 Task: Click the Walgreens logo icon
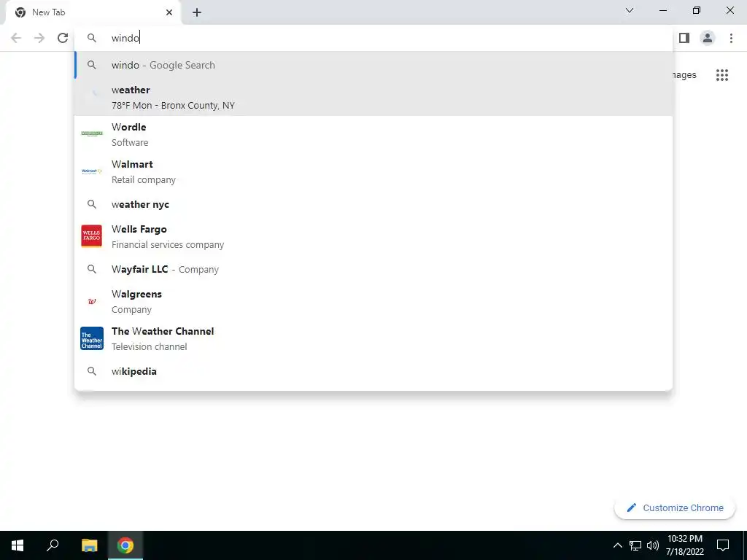point(91,301)
